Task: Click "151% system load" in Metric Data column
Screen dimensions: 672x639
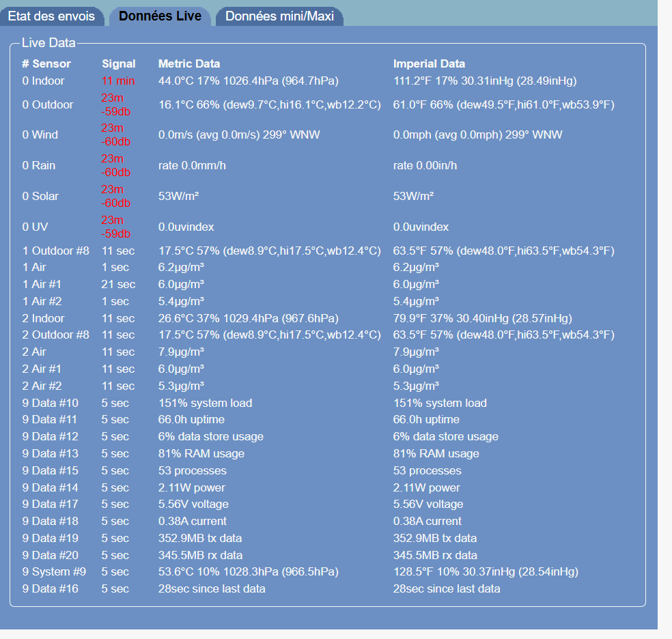Action: click(x=206, y=403)
